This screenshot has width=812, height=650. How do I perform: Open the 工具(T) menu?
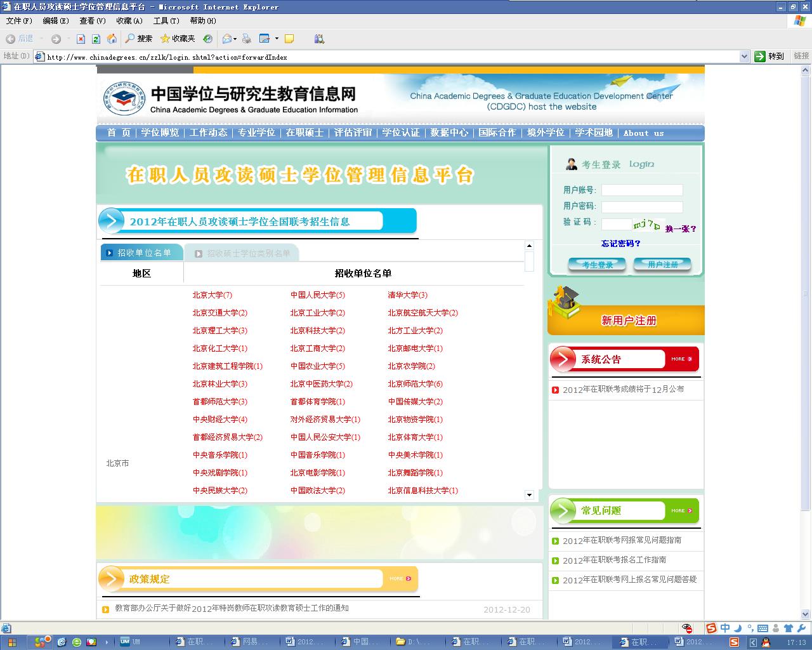[x=166, y=21]
